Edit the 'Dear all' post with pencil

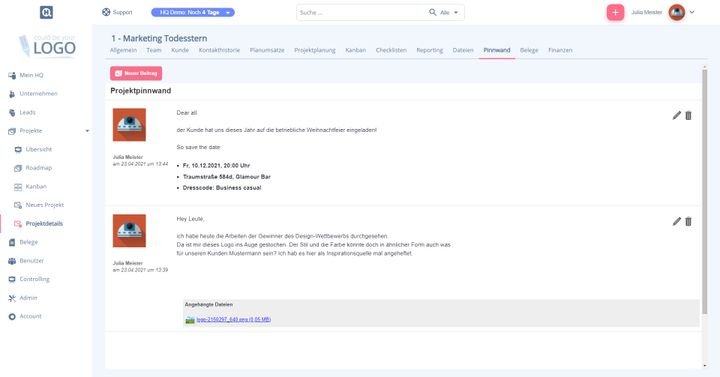click(x=677, y=115)
